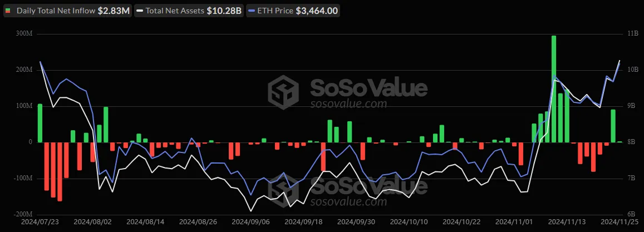This screenshot has height=232, width=644.
Task: Click the 2024/09/18 date label
Action: 303,222
